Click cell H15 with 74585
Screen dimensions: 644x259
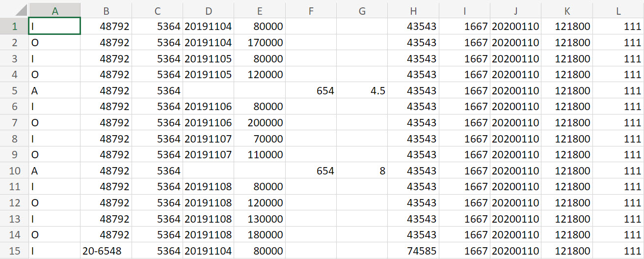[413, 250]
